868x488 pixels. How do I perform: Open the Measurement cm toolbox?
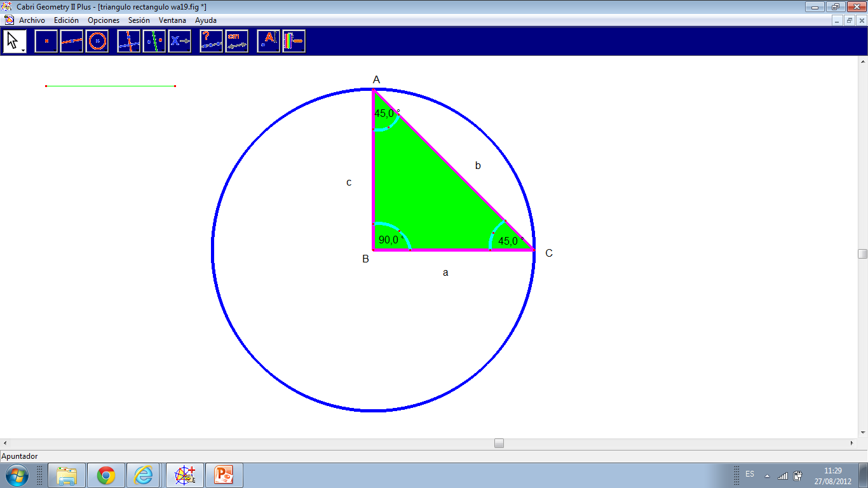237,41
